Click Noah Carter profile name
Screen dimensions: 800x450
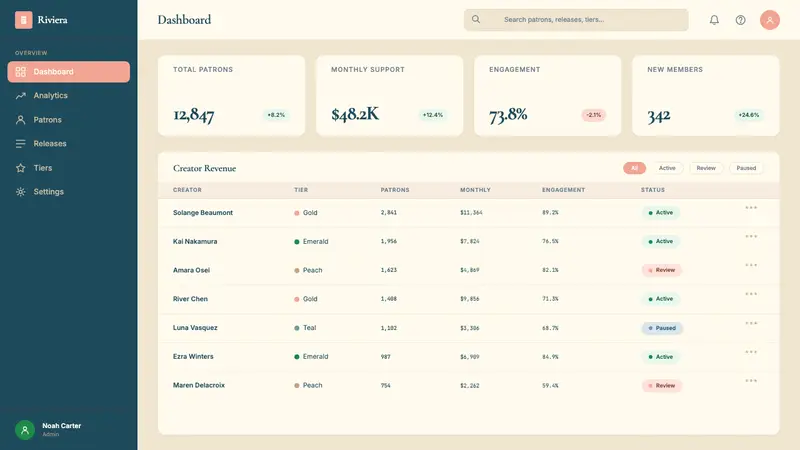pos(61,426)
